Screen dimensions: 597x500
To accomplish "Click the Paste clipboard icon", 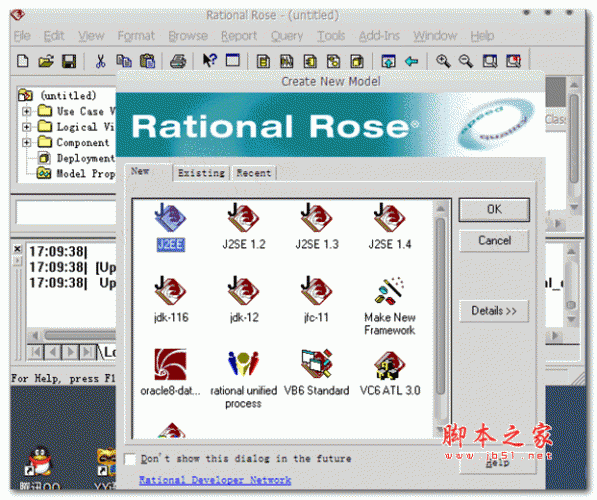I will 147,61.
